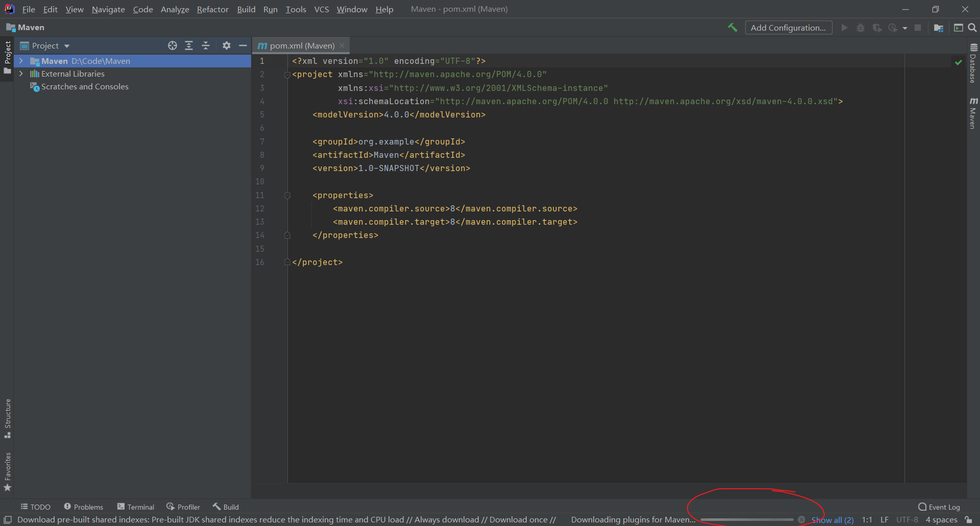Select Maven D:\Code\Maven root item

coord(133,61)
